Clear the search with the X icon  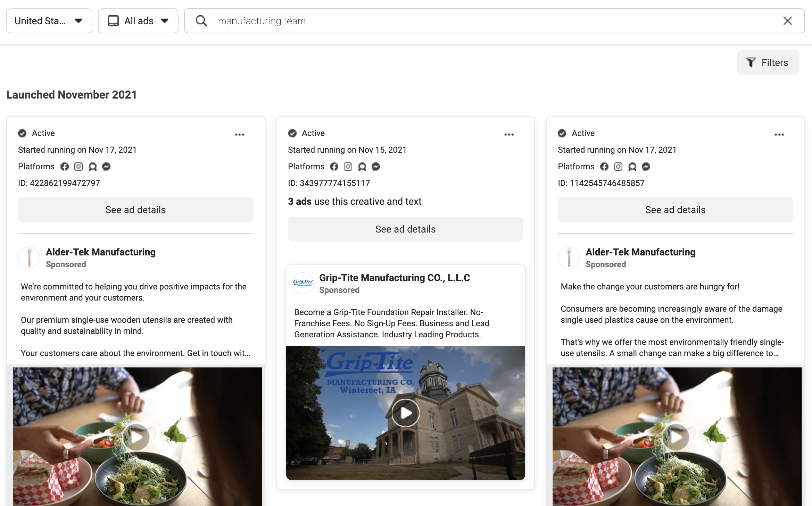[x=787, y=21]
